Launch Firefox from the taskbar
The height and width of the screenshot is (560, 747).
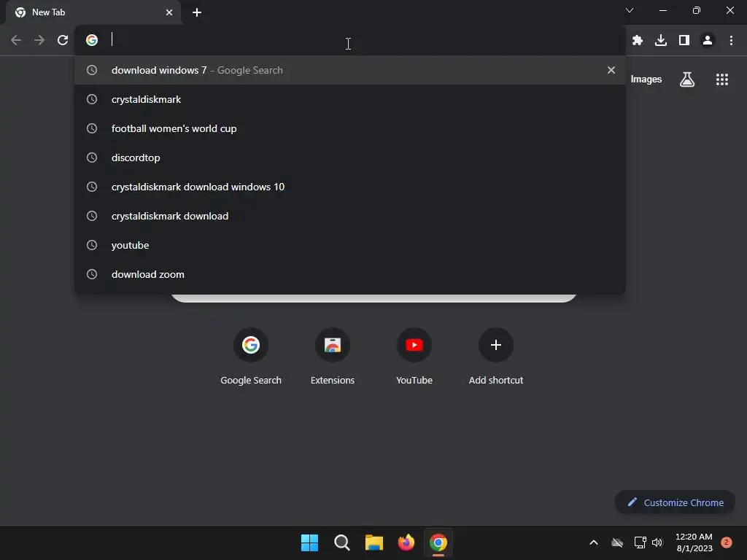coord(406,542)
